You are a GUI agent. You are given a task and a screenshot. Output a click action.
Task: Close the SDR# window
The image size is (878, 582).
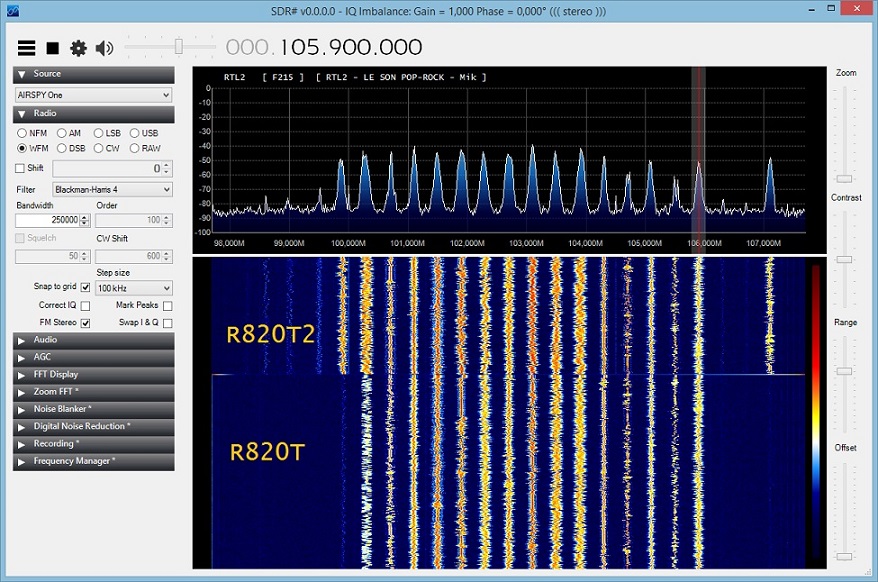pyautogui.click(x=857, y=8)
